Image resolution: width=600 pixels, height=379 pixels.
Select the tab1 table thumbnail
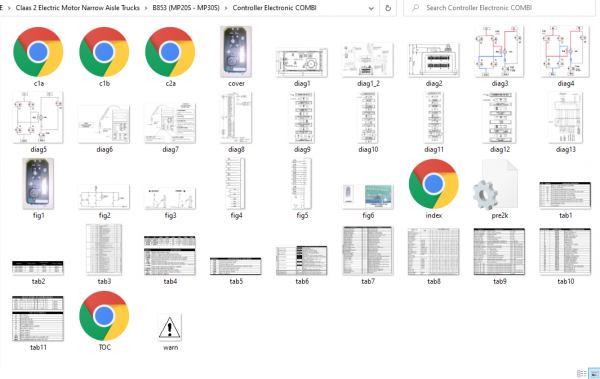(x=565, y=195)
